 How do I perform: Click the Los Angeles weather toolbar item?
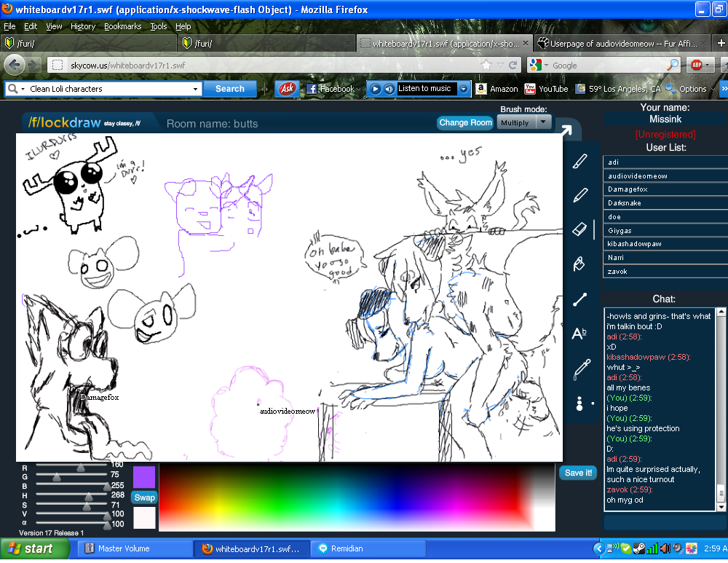(x=617, y=89)
